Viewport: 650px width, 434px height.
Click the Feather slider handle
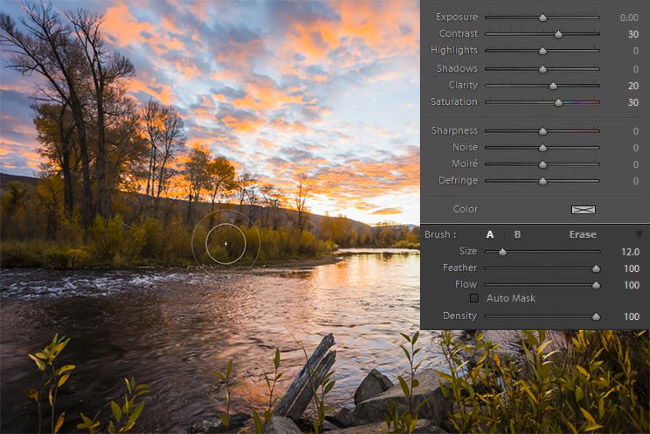596,269
